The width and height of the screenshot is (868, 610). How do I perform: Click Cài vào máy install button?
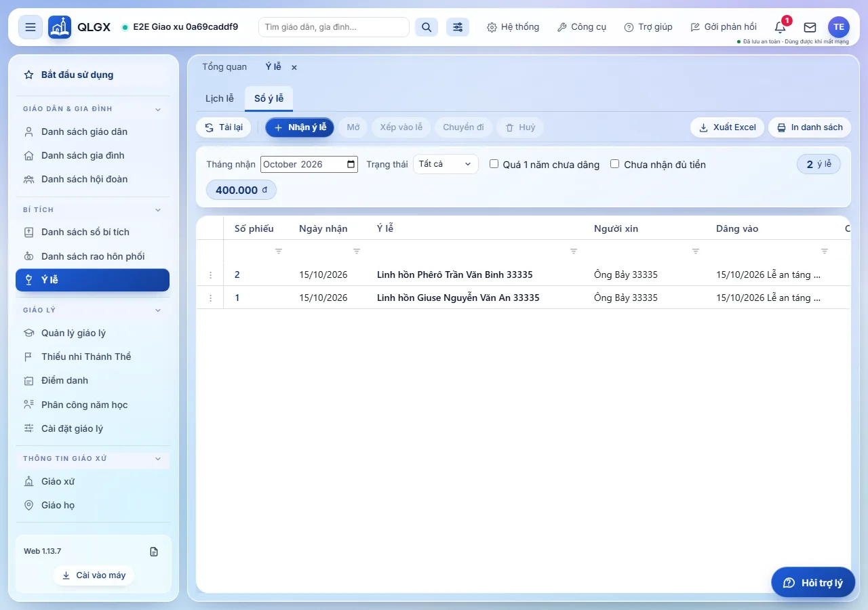tap(94, 575)
